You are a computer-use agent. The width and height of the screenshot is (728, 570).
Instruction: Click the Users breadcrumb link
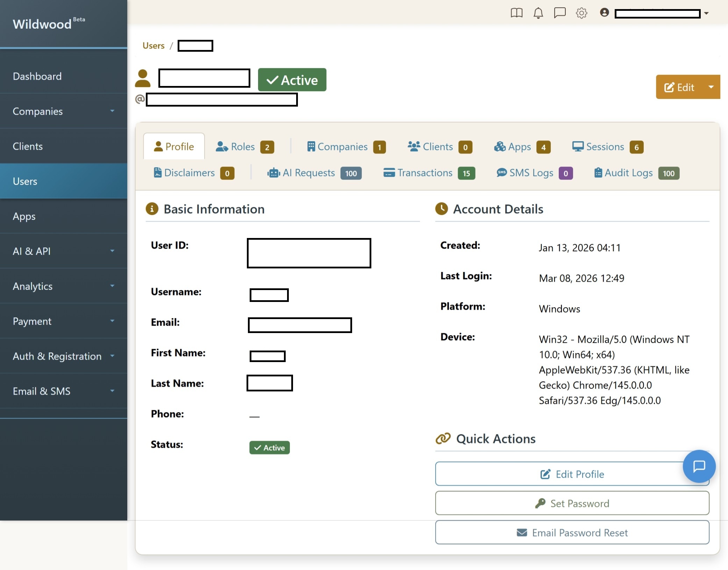(154, 45)
